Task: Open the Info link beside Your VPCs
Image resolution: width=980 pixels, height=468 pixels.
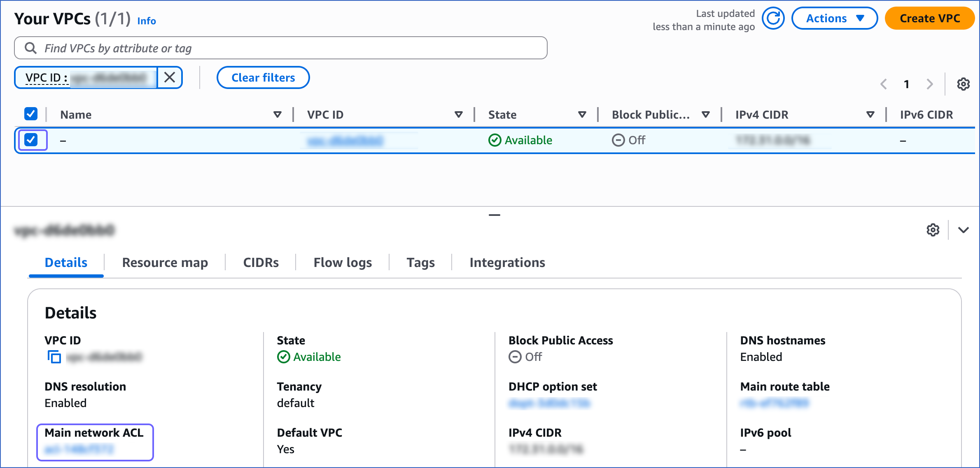Action: tap(147, 21)
